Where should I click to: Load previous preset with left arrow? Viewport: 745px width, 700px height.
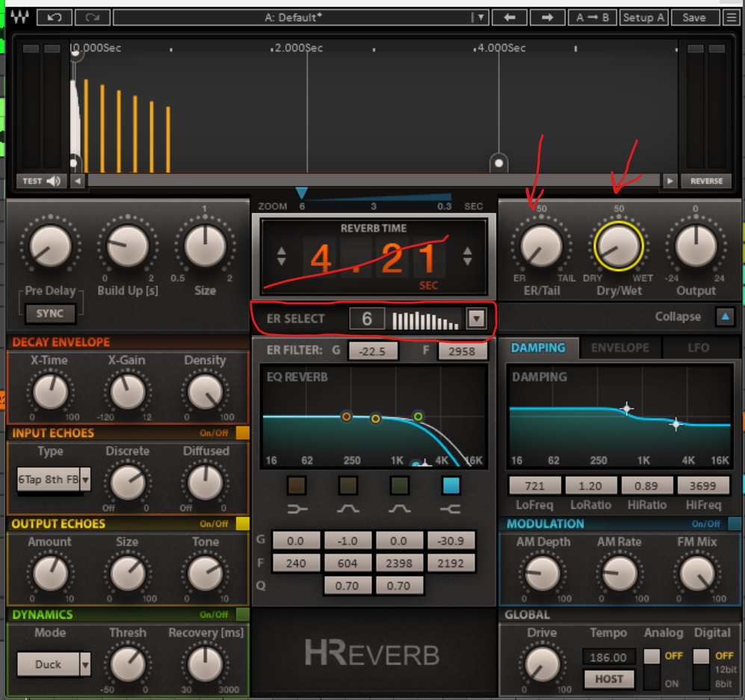(x=510, y=17)
